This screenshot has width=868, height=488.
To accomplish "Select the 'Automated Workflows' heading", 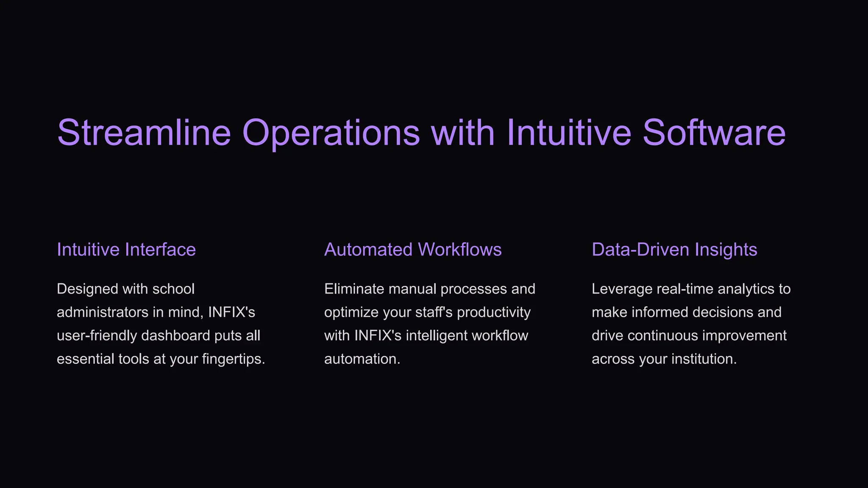I will pyautogui.click(x=413, y=250).
